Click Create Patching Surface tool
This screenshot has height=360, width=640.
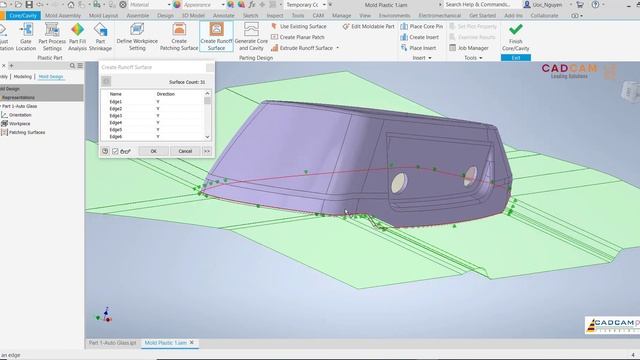point(179,37)
